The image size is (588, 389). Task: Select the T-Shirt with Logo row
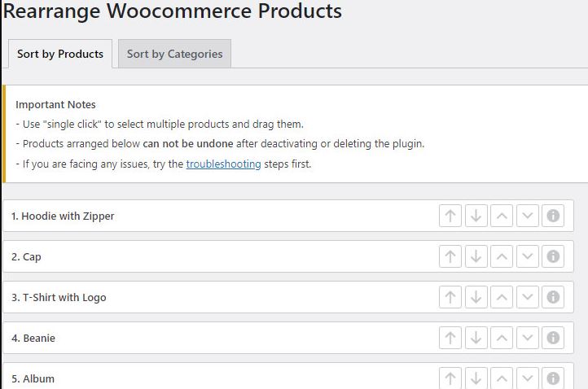(288, 297)
